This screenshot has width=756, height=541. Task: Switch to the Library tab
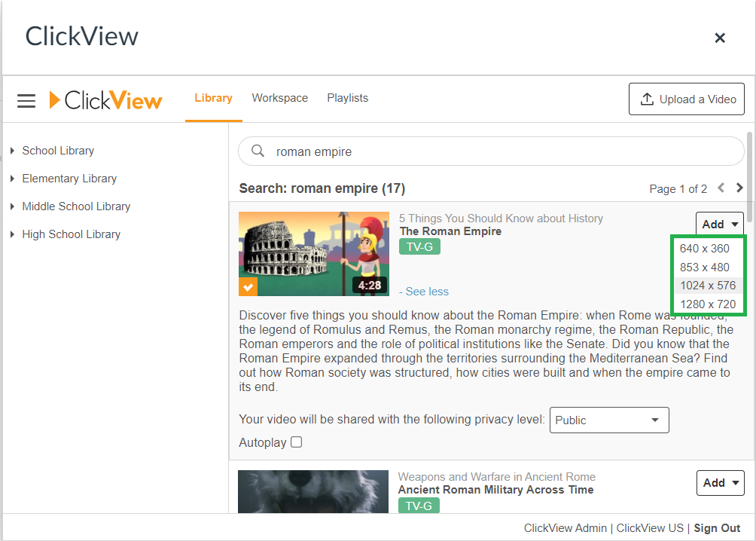(214, 98)
